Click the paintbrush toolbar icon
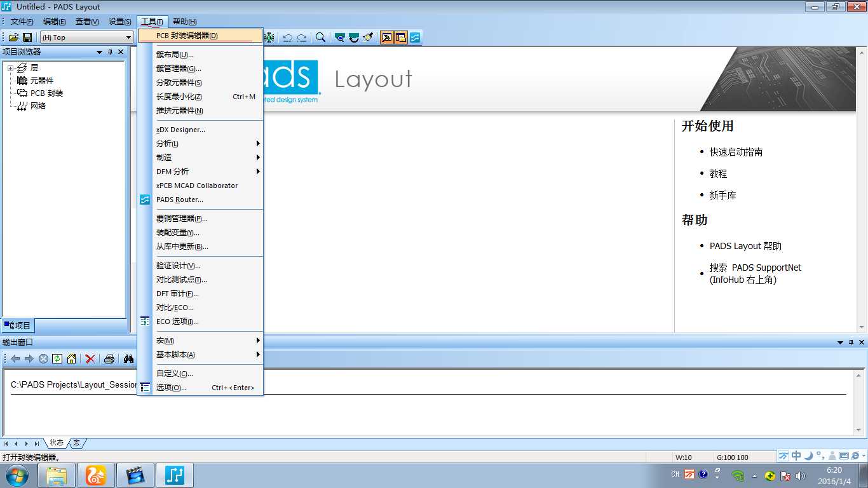Viewport: 868px width, 488px height. pos(368,37)
